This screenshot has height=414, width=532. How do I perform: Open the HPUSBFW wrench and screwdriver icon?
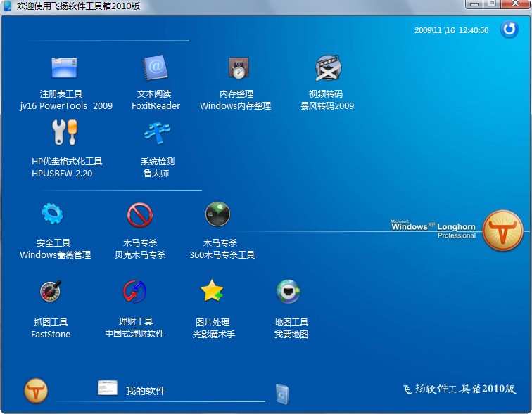pyautogui.click(x=65, y=132)
